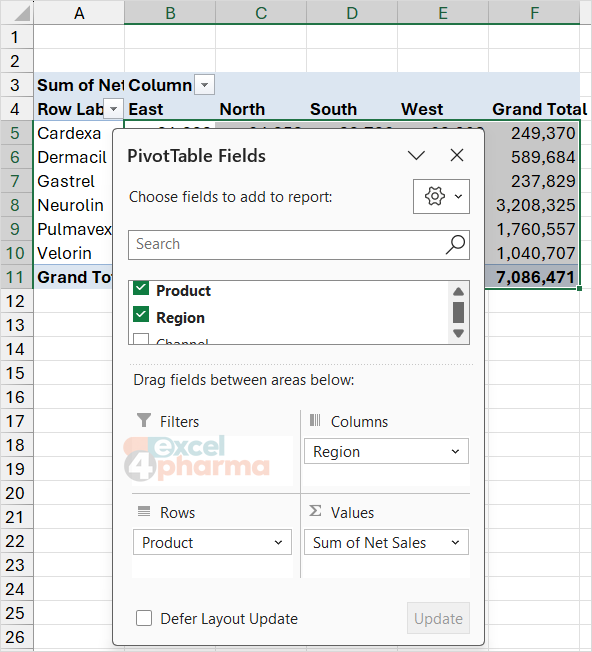This screenshot has height=652, width=592.
Task: Enable Defer Layout Update checkbox
Action: [x=144, y=618]
